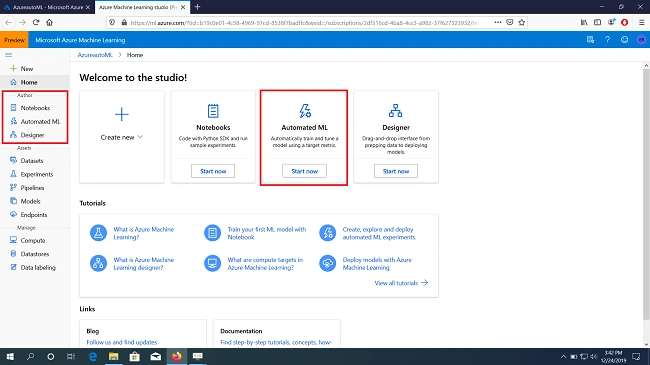Open 'Deploy models with Azure Machine Learning' tutorial
This screenshot has height=365, width=650.
point(377,263)
